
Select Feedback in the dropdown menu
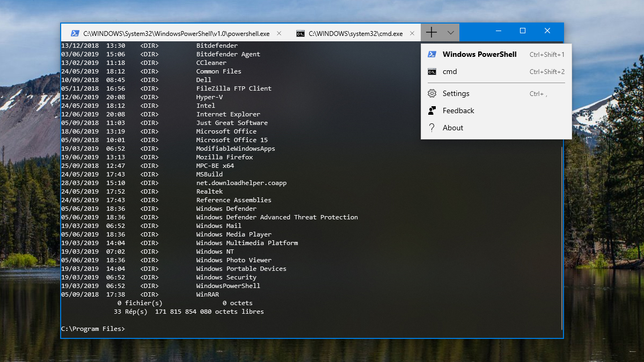pyautogui.click(x=496, y=110)
